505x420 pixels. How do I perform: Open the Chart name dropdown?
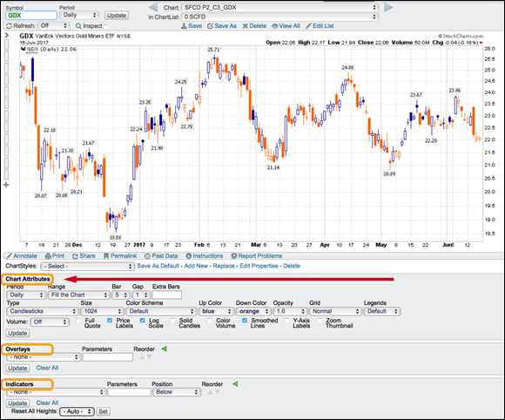(x=279, y=8)
